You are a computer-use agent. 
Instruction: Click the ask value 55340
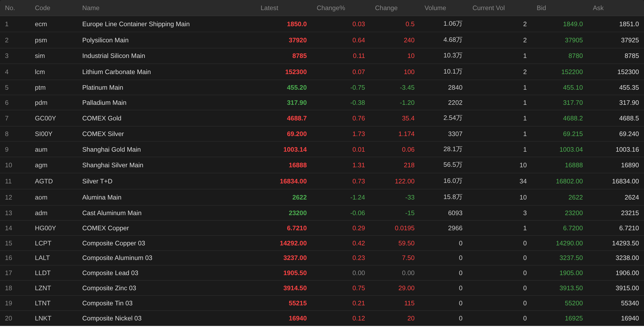click(630, 303)
